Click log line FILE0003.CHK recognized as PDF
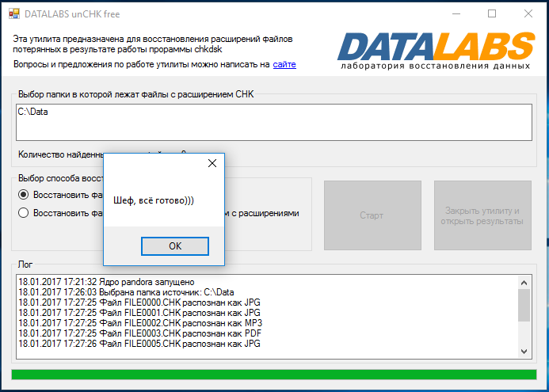549x392 pixels. tap(139, 333)
